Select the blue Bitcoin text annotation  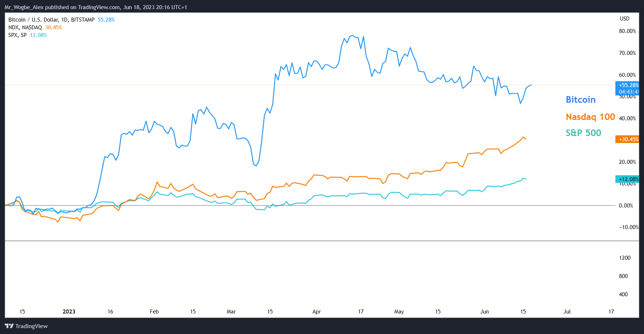pyautogui.click(x=581, y=100)
